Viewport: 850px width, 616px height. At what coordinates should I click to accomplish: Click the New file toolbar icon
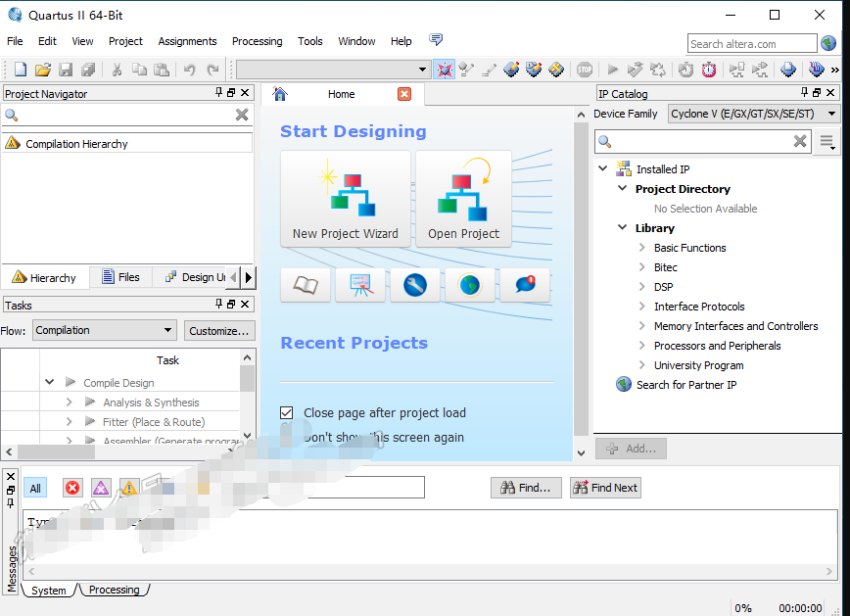click(21, 70)
